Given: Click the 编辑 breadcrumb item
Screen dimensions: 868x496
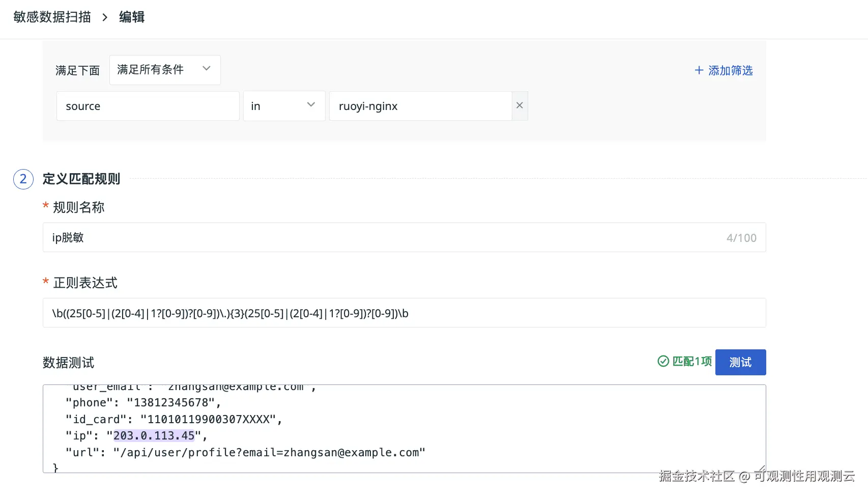Looking at the screenshot, I should click(x=132, y=17).
